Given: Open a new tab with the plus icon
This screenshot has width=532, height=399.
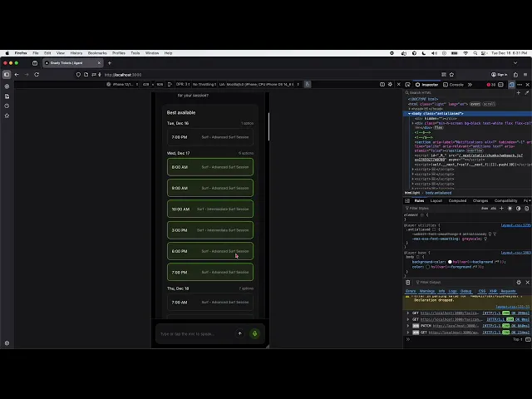Looking at the screenshot, I should click(109, 63).
